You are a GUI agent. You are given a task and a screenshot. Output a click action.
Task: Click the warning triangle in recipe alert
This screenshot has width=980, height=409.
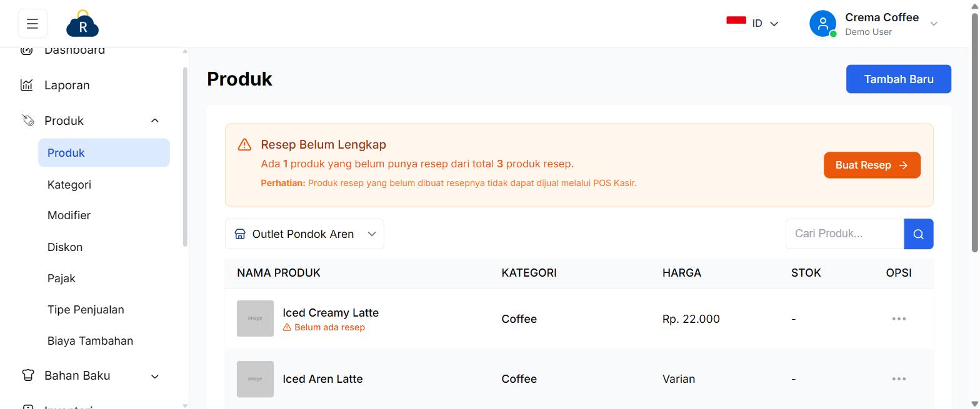pos(244,145)
